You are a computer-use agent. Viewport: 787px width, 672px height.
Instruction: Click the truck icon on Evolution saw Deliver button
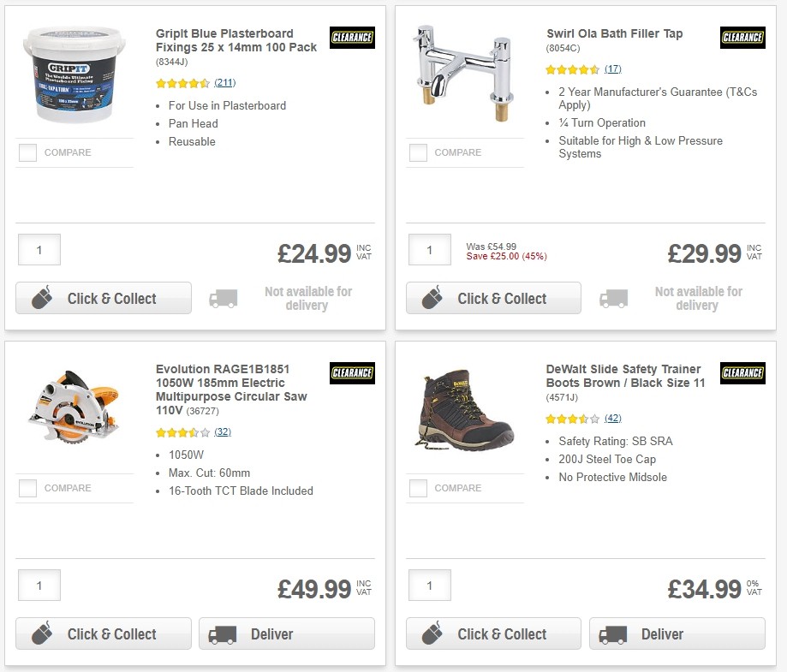(x=221, y=633)
